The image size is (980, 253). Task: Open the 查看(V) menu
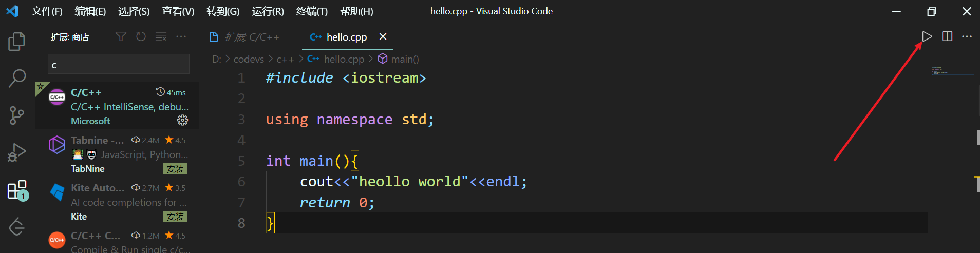(x=178, y=11)
